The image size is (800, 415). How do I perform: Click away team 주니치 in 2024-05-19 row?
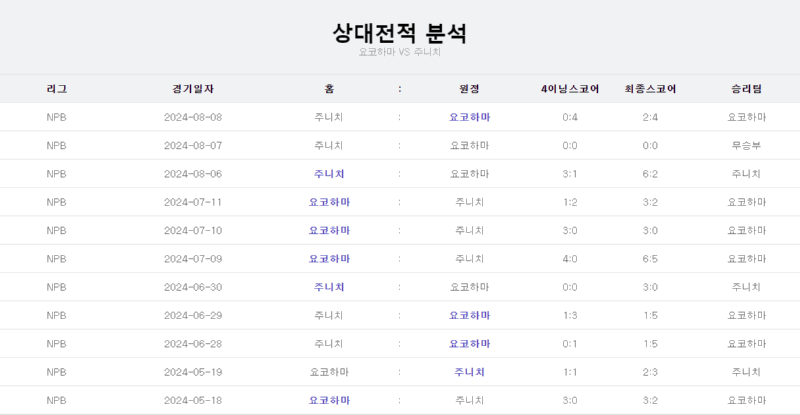(x=469, y=372)
